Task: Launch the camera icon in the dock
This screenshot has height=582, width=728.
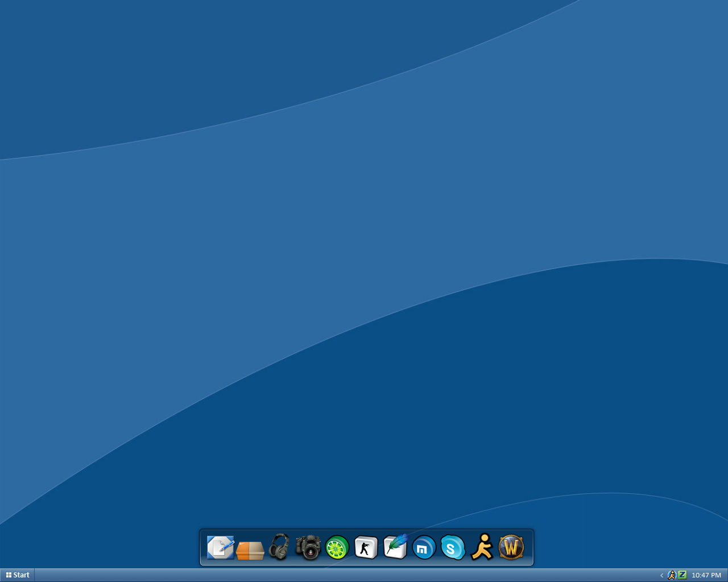Action: [308, 547]
